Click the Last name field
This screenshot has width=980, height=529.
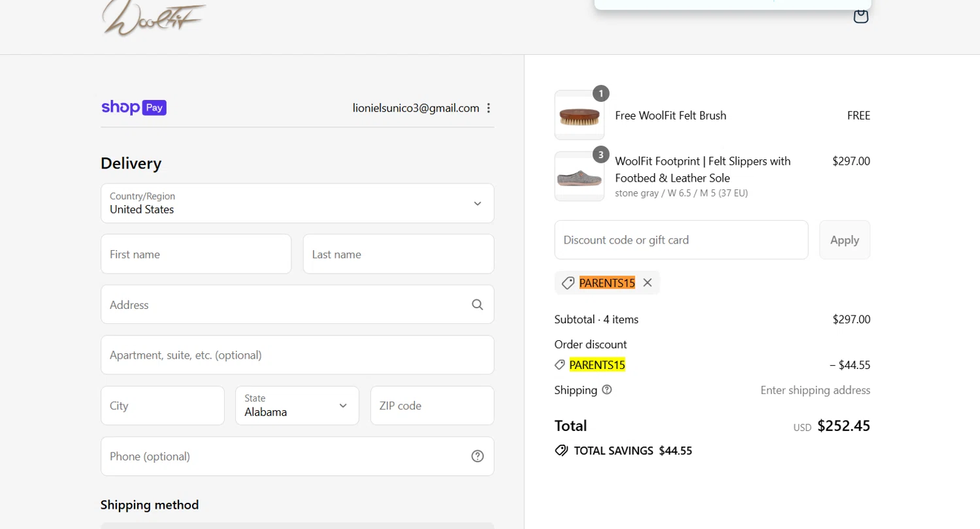coord(399,254)
